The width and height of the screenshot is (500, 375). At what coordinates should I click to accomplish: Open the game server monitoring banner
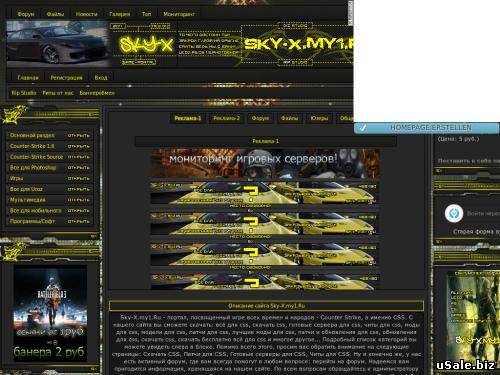265,163
